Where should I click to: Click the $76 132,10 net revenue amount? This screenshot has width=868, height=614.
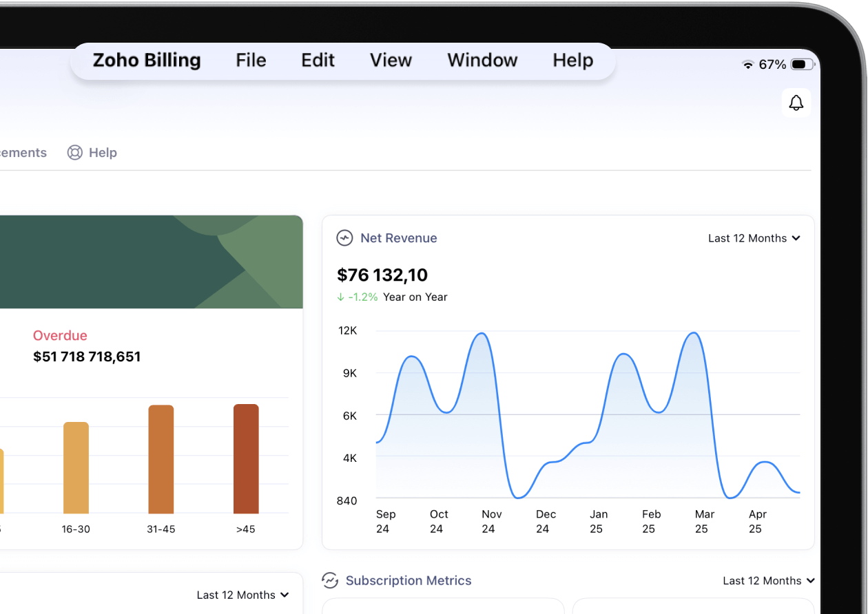click(x=382, y=275)
